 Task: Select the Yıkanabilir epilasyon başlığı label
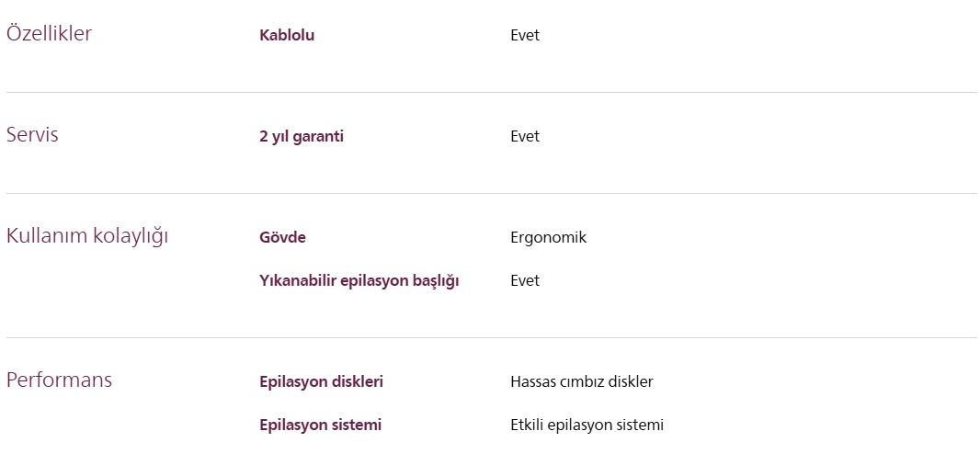tap(359, 281)
